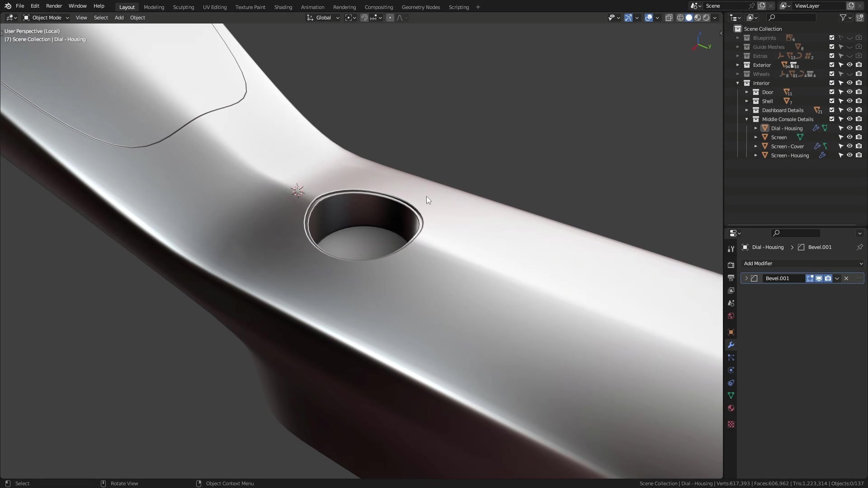
Task: Open the Render properties tab
Action: [x=731, y=265]
